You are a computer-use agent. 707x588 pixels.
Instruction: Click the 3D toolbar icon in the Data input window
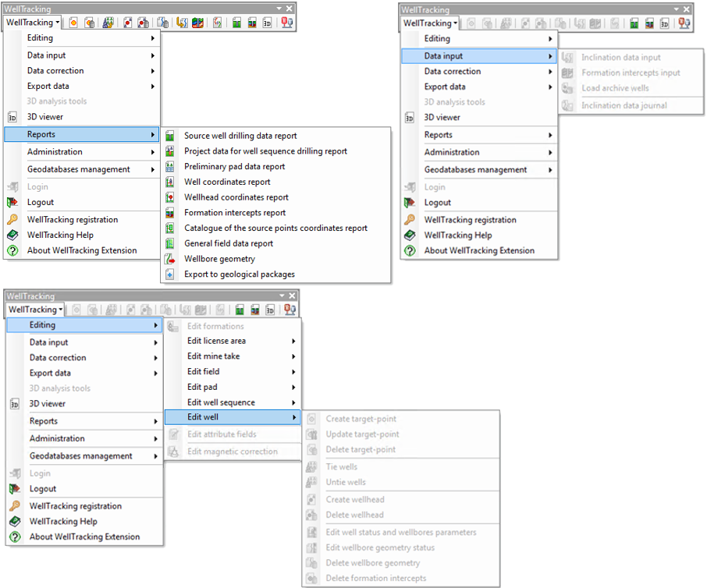[x=665, y=23]
